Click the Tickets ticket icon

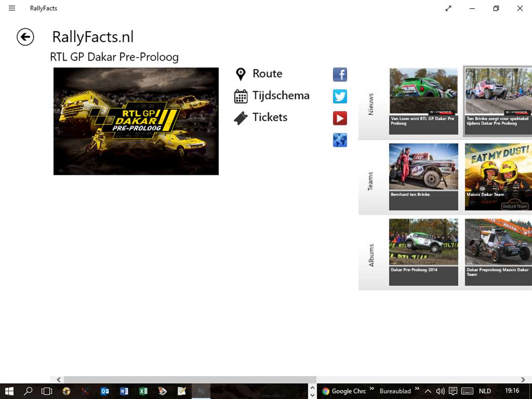[240, 118]
